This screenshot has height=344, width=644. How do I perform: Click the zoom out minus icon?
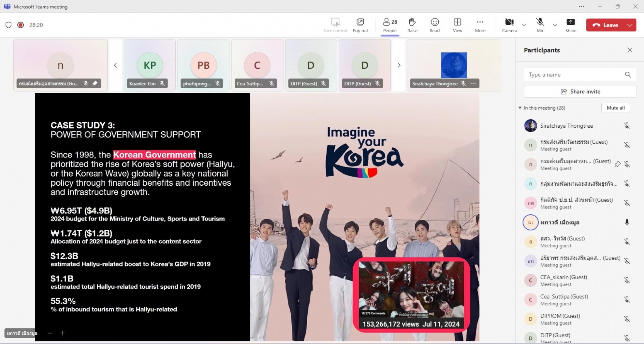click(50, 333)
